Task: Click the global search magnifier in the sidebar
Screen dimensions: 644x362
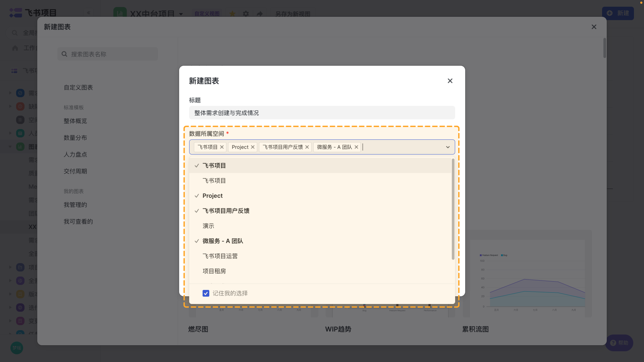Action: coord(15,33)
